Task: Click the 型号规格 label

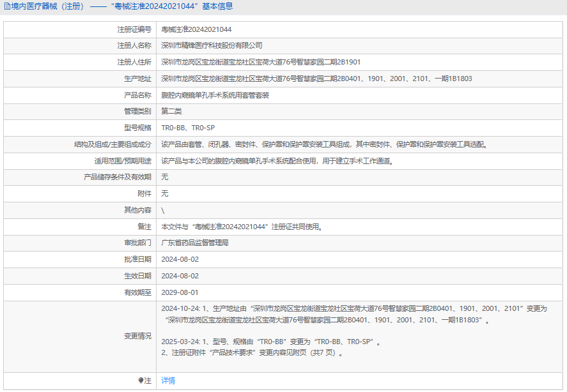Action: (138, 128)
